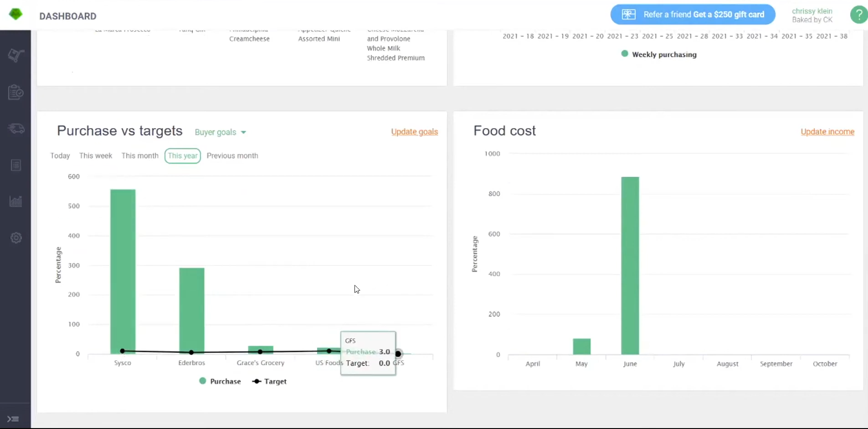Select the This year tab

point(183,156)
